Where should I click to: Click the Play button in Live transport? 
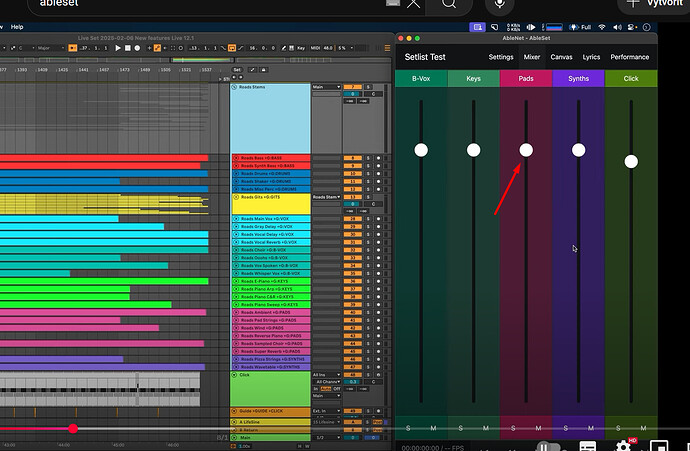[118, 48]
